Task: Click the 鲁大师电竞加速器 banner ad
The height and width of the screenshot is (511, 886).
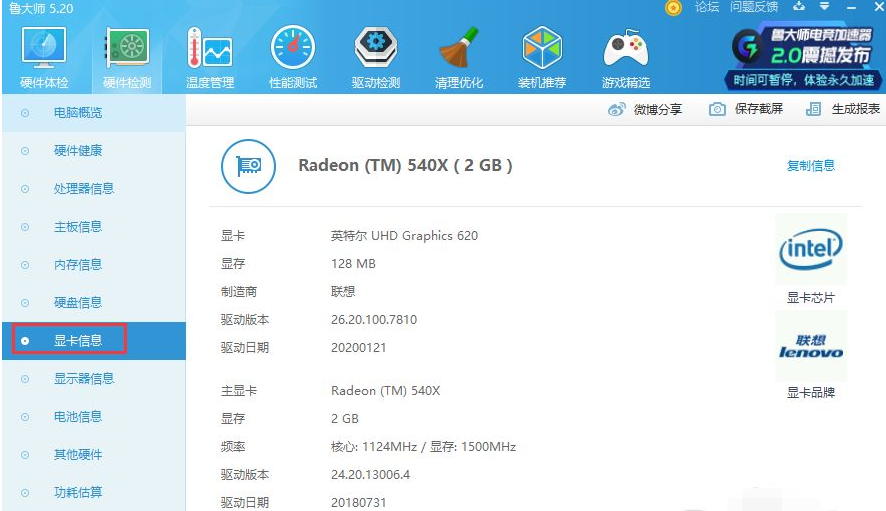Action: (803, 57)
